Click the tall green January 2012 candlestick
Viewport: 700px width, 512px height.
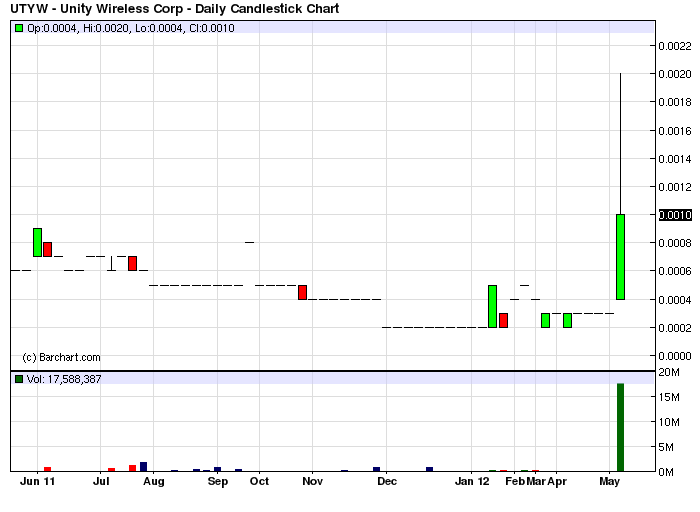point(492,306)
